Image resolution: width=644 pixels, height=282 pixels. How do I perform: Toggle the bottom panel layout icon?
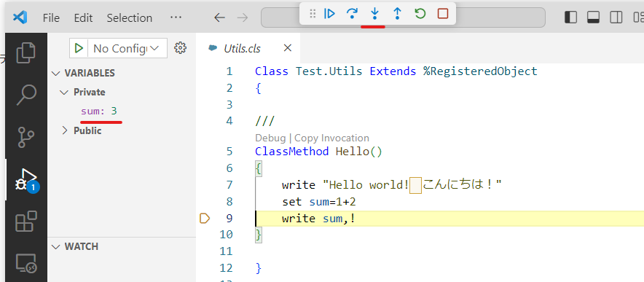(594, 17)
